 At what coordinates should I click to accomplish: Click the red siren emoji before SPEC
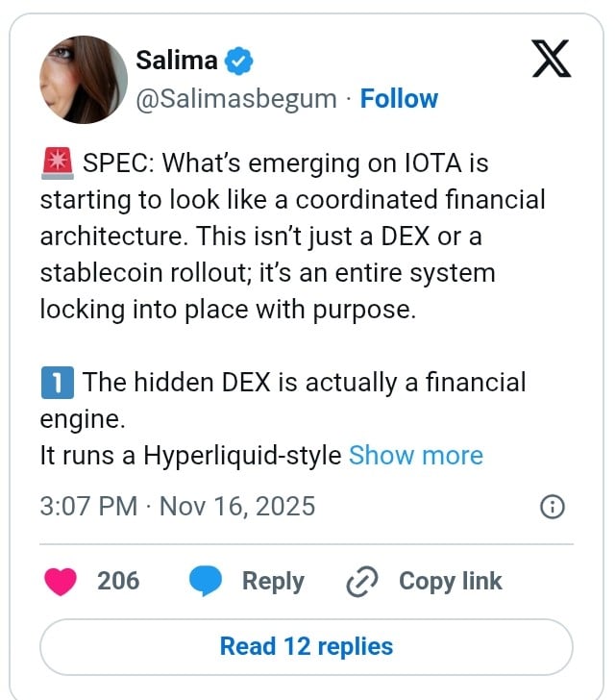[57, 163]
